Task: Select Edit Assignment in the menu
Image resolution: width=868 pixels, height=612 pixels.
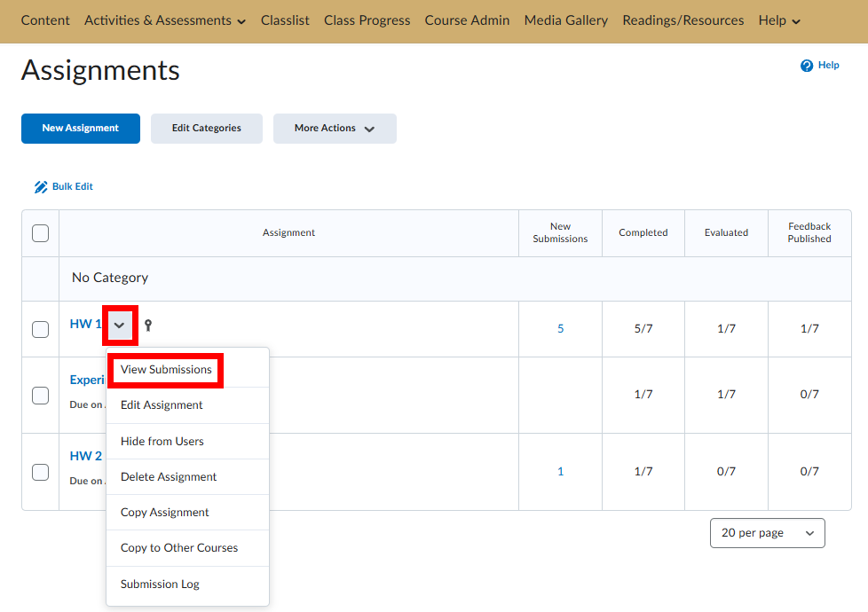Action: click(x=162, y=405)
